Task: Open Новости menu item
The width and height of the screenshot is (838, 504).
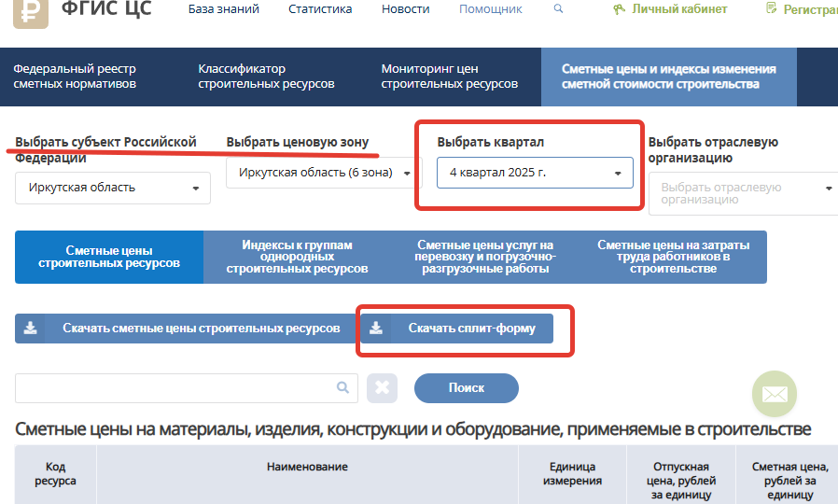Action: (x=406, y=9)
